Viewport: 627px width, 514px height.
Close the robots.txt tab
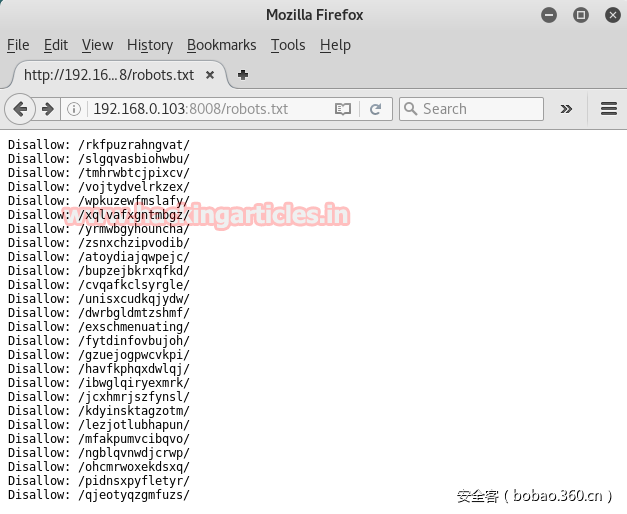(210, 75)
